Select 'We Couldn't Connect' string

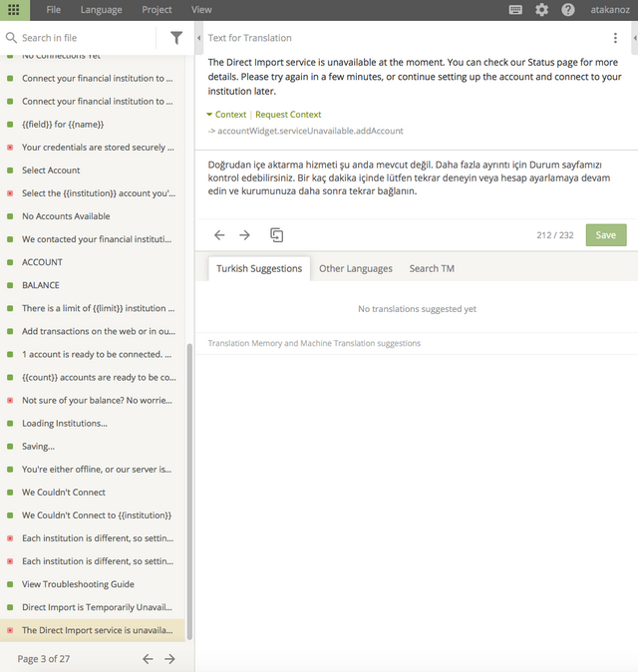pos(93,493)
